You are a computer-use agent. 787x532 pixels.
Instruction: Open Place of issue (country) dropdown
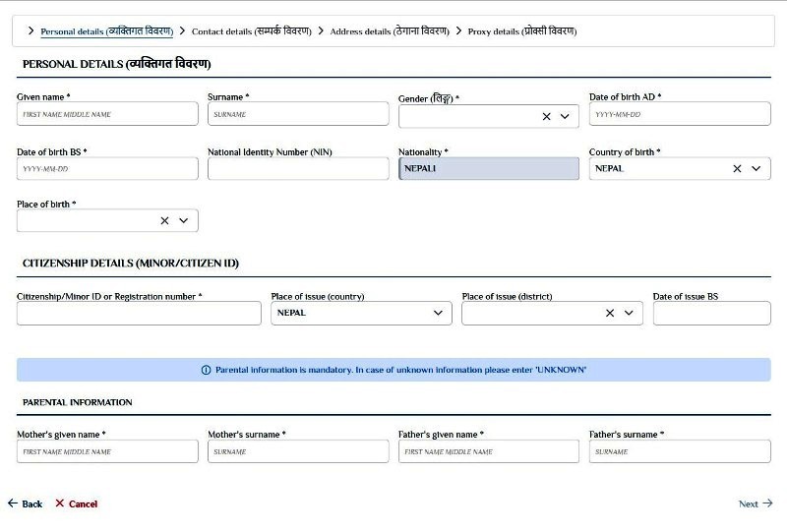[x=438, y=313]
